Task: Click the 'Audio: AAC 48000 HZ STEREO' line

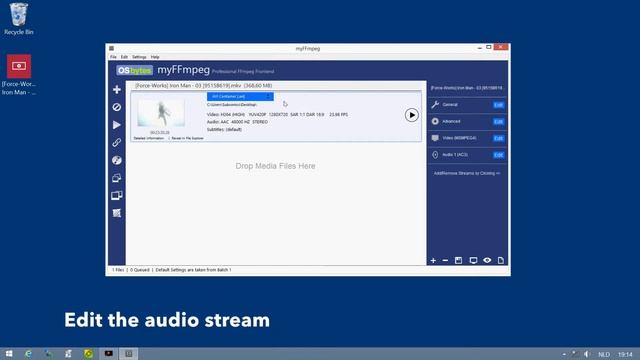Action: pos(237,122)
